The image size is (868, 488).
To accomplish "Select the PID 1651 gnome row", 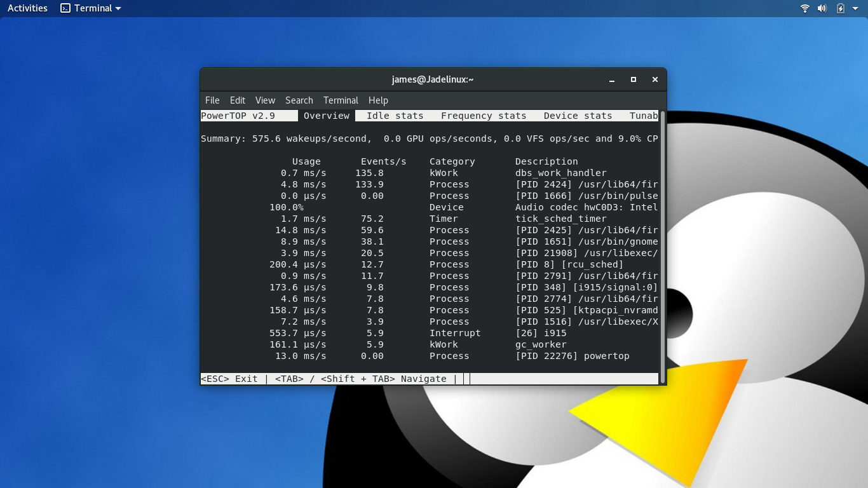I will (x=430, y=241).
